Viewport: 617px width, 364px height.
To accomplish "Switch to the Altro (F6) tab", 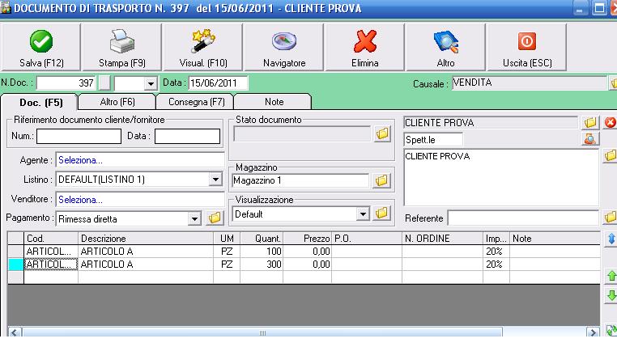I will point(117,102).
